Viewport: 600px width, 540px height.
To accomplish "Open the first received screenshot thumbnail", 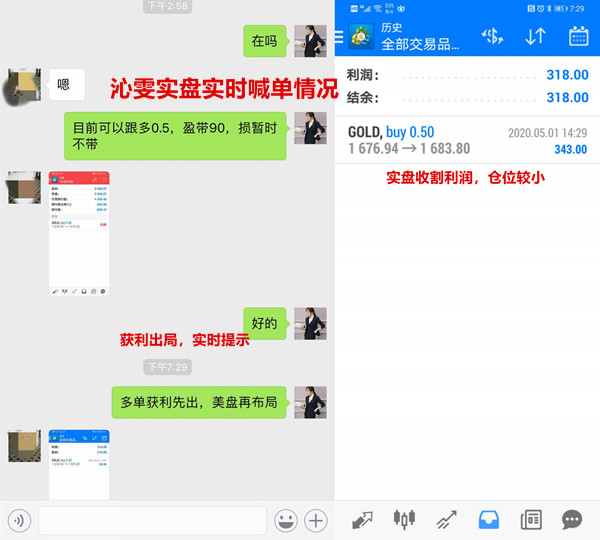I will (x=79, y=233).
